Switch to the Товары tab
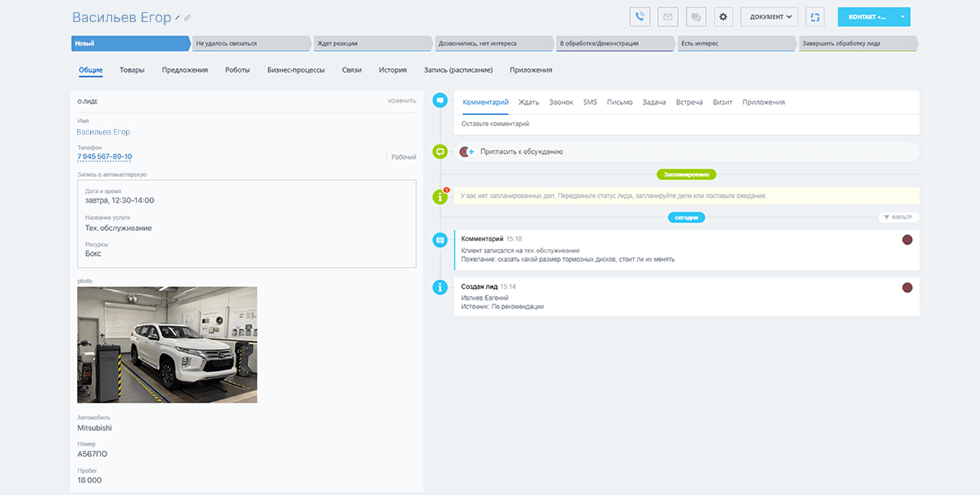 (x=132, y=70)
